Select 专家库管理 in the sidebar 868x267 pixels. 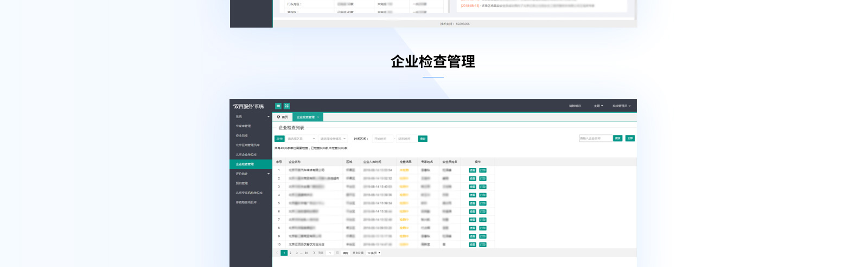(x=243, y=126)
